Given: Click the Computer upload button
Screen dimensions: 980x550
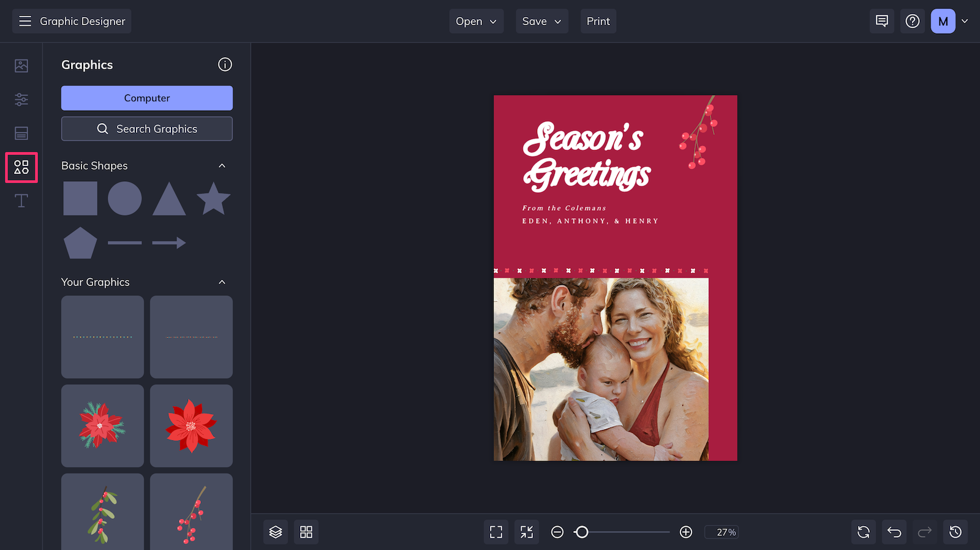Looking at the screenshot, I should coord(147,98).
